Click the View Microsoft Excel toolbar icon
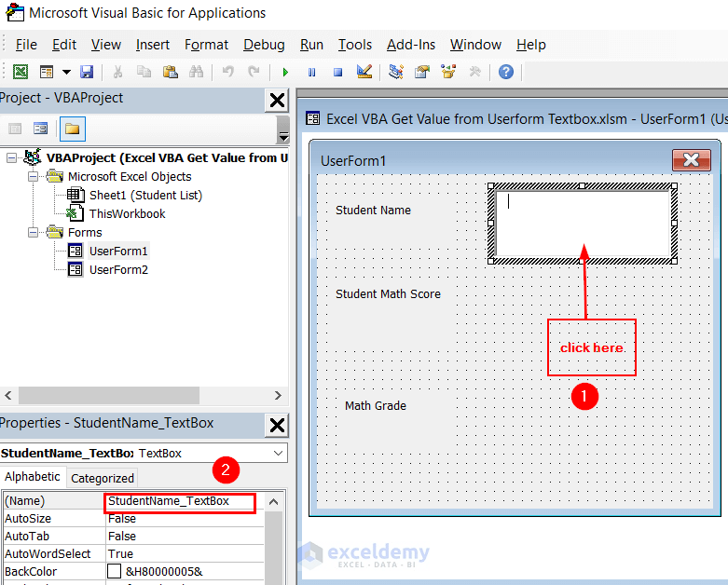 pos(20,72)
